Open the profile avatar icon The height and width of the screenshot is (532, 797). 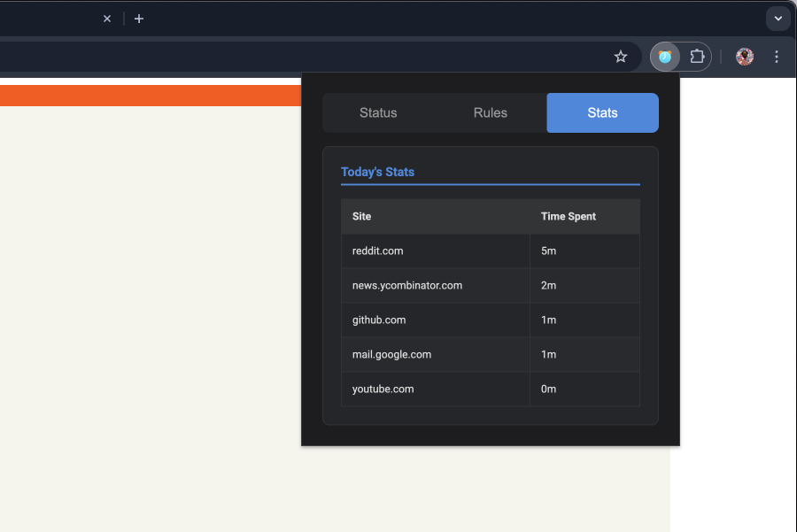(745, 57)
